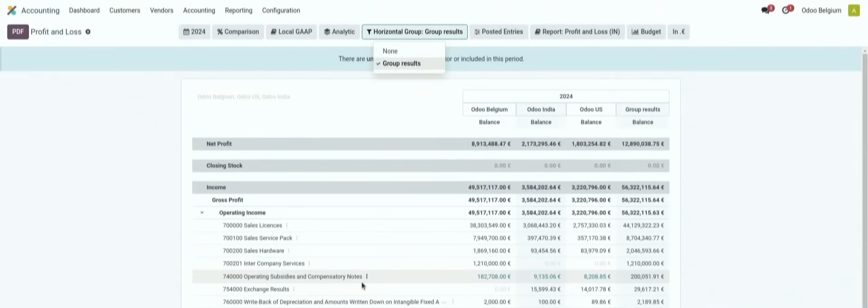Toggle the Horizontal Group: Group results dropdown
The height and width of the screenshot is (308, 868).
(x=414, y=32)
